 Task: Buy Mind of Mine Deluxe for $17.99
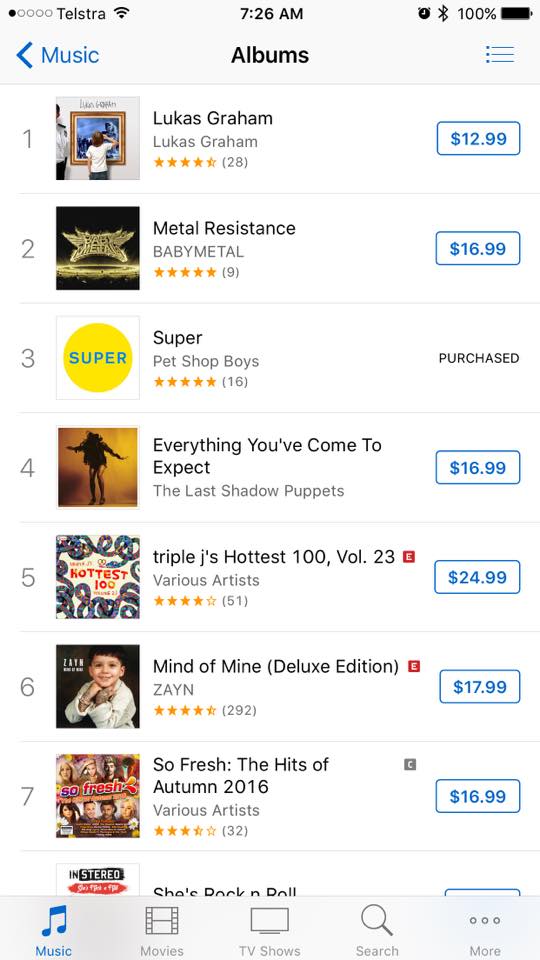(480, 686)
